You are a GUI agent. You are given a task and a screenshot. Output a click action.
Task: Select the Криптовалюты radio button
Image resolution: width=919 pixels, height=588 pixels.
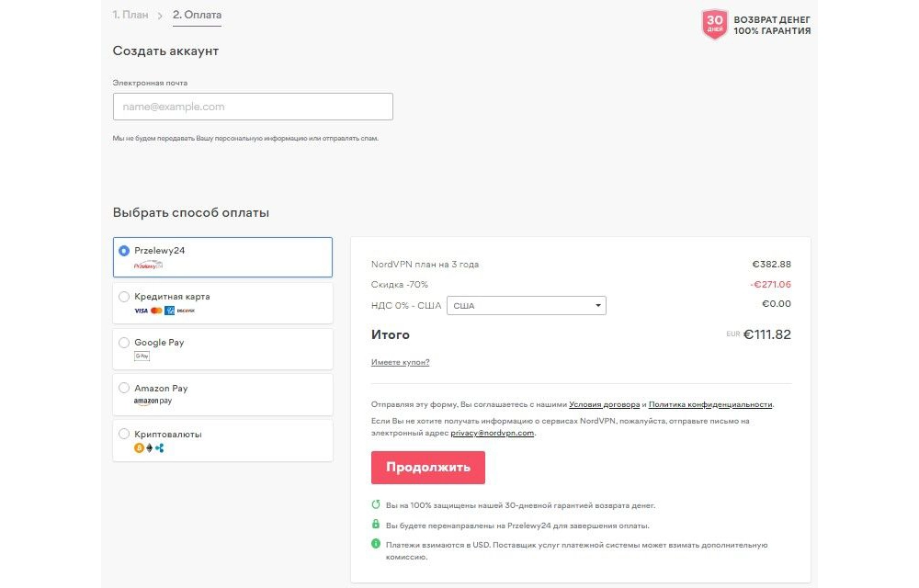(x=124, y=434)
